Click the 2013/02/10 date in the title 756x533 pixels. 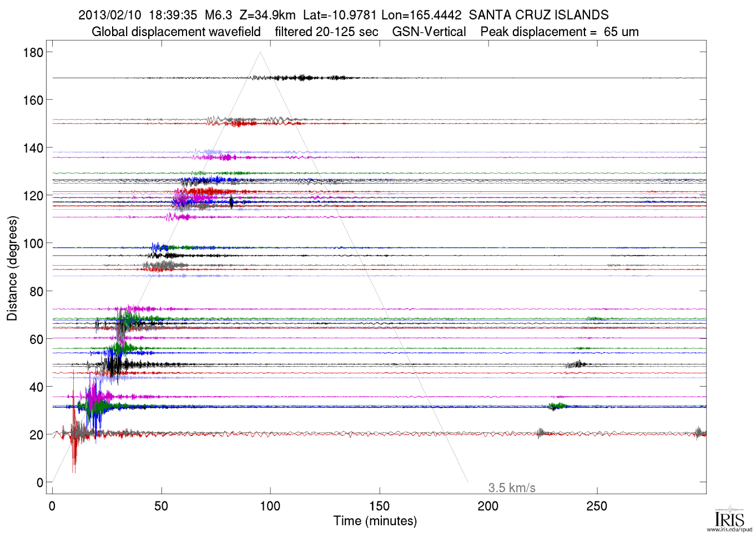coord(110,15)
